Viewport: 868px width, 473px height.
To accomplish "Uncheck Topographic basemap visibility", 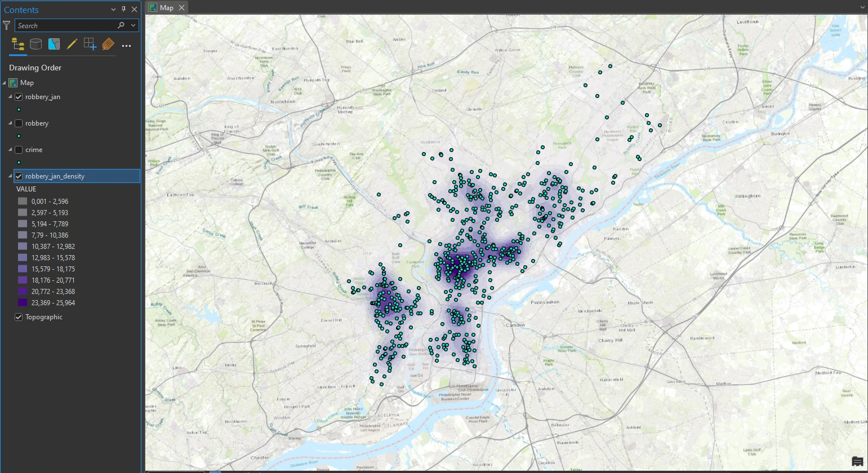I will pos(19,317).
